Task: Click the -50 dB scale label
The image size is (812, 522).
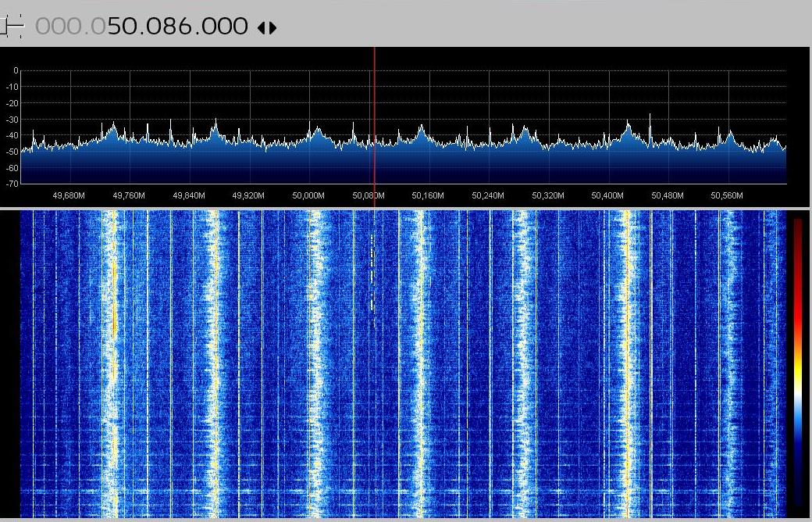Action: tap(12, 152)
